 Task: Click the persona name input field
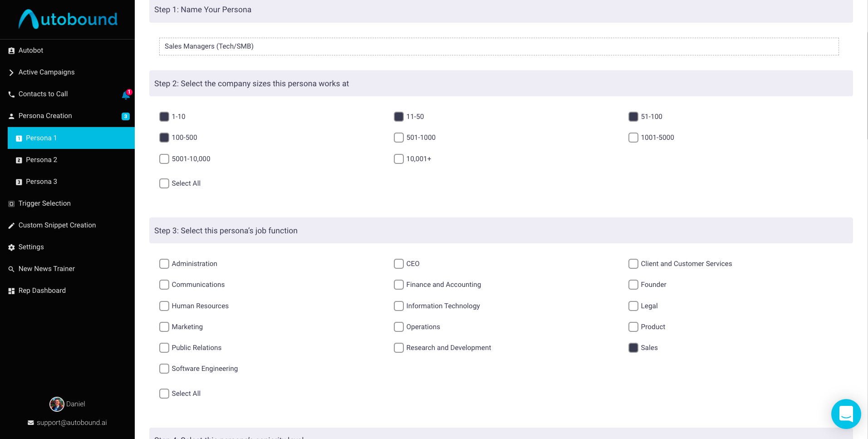499,46
